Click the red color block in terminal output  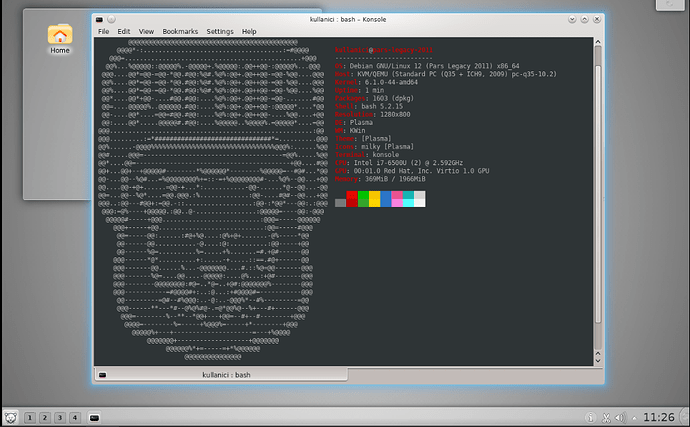point(352,199)
